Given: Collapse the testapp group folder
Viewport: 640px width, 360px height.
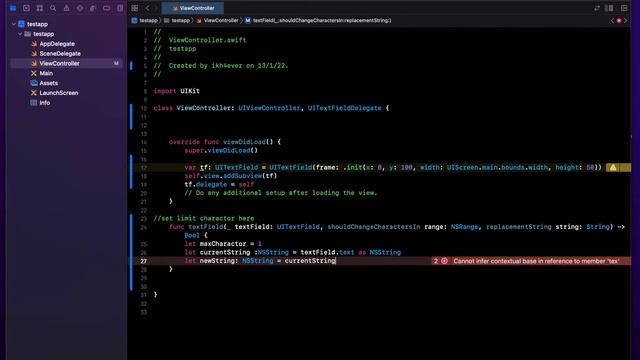Looking at the screenshot, I should point(20,34).
